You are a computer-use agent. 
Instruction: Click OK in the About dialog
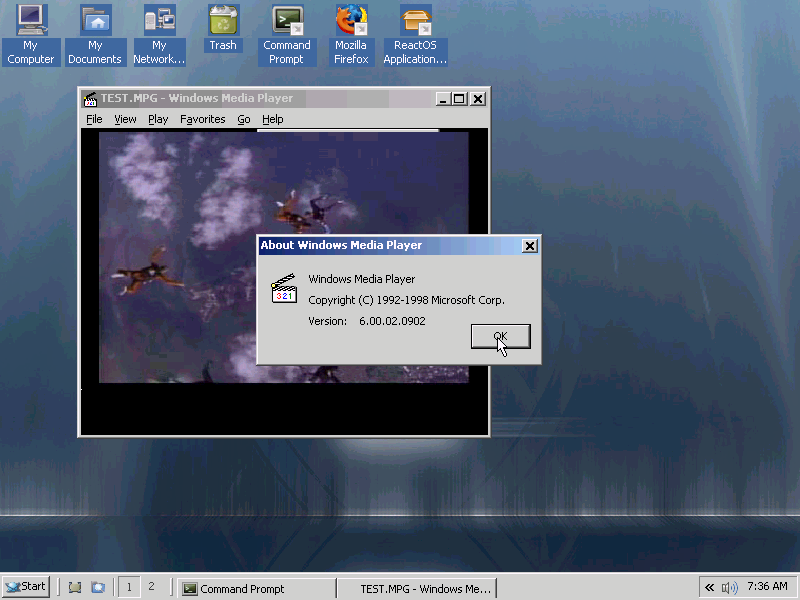tap(500, 337)
